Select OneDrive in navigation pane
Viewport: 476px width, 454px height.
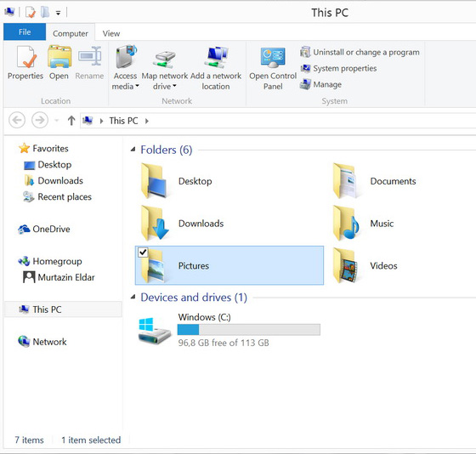click(44, 229)
